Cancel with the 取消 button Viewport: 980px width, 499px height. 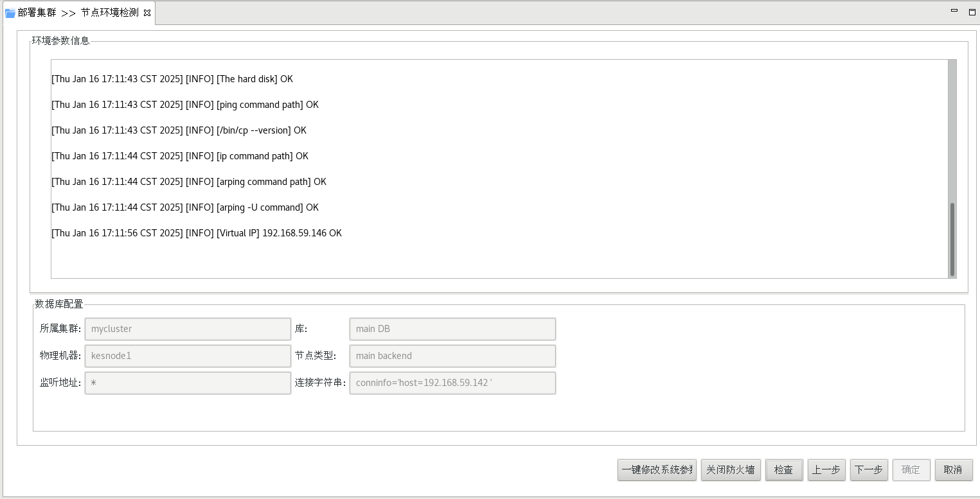953,469
